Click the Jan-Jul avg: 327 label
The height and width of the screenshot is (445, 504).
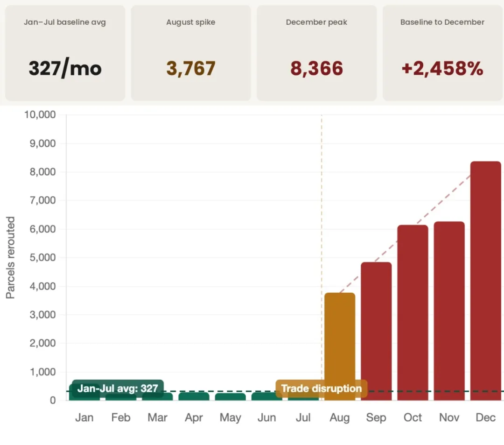(118, 388)
